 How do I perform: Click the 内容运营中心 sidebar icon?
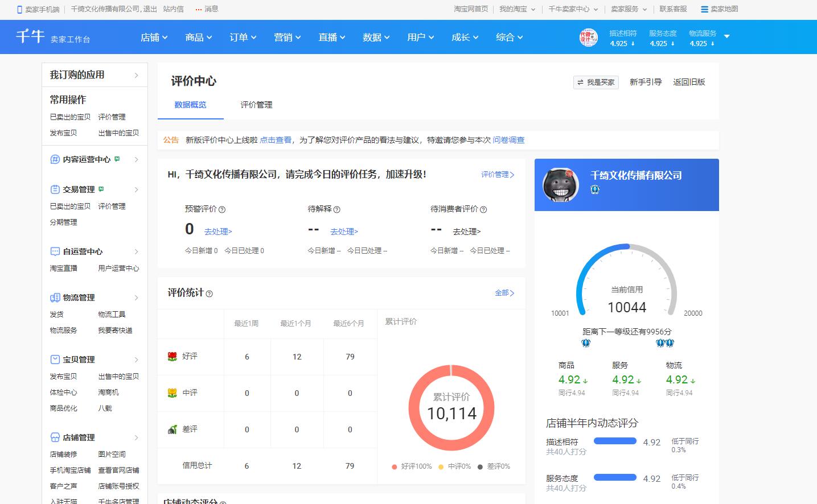[55, 159]
